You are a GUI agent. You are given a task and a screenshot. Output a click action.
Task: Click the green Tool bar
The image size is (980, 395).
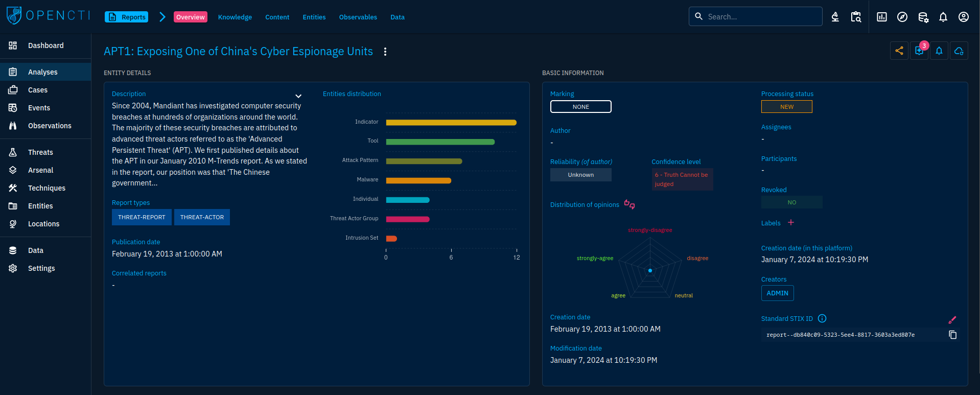coord(440,142)
